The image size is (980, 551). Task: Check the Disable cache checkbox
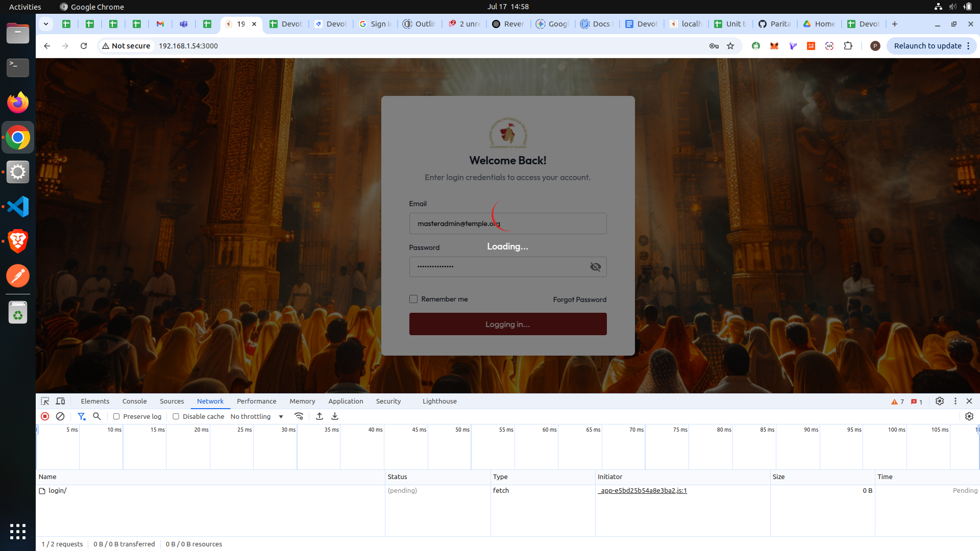coord(176,416)
